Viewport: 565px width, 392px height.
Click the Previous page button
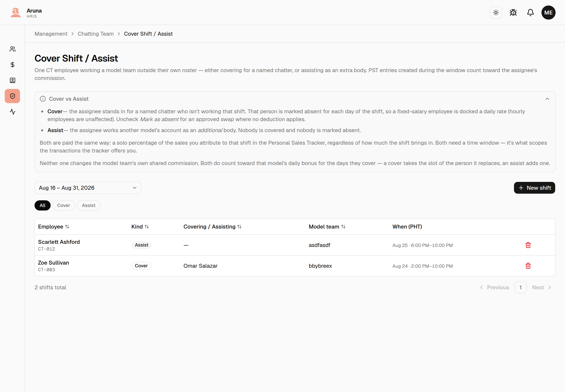point(494,287)
